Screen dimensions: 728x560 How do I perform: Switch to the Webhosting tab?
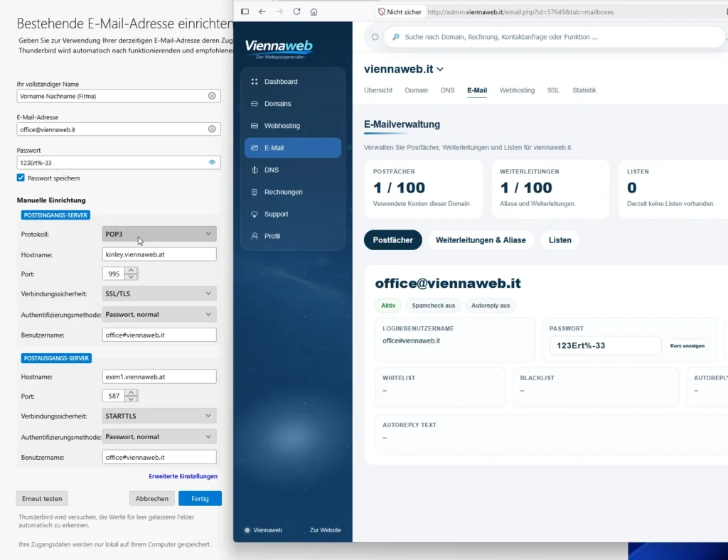[517, 90]
